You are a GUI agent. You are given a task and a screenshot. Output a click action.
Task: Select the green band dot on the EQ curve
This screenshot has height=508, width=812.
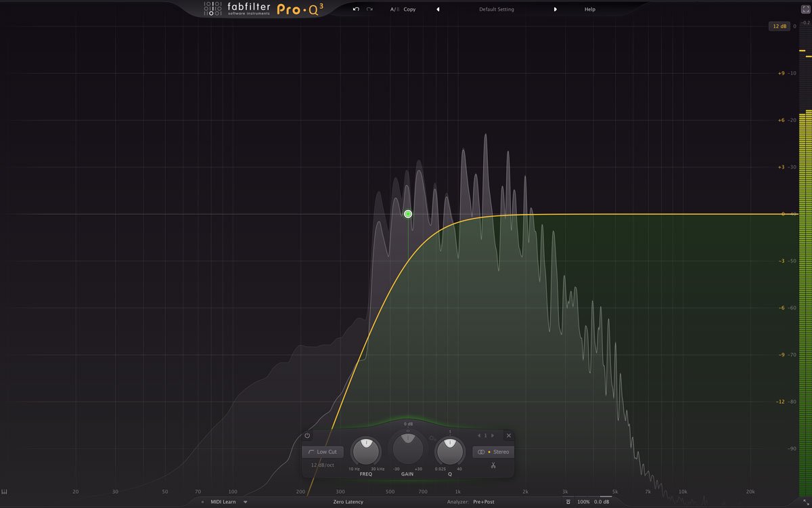point(407,213)
